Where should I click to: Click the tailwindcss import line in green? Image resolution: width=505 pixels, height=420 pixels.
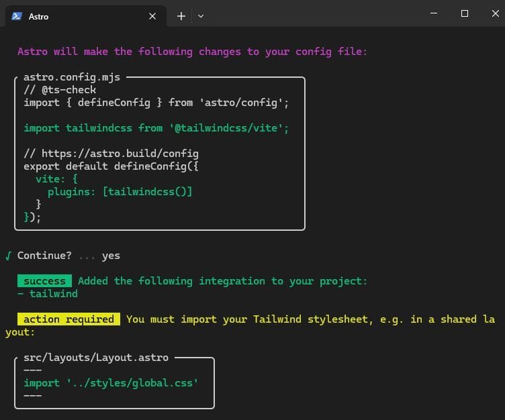click(x=156, y=128)
